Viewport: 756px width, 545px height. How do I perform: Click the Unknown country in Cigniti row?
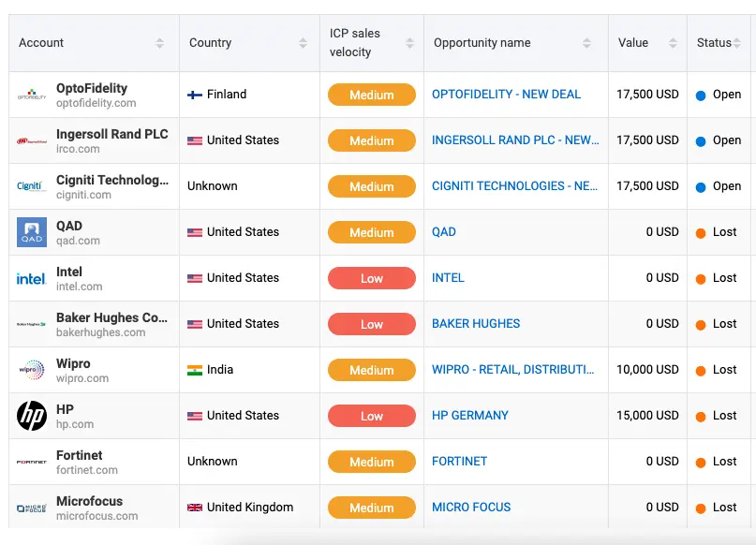(212, 186)
